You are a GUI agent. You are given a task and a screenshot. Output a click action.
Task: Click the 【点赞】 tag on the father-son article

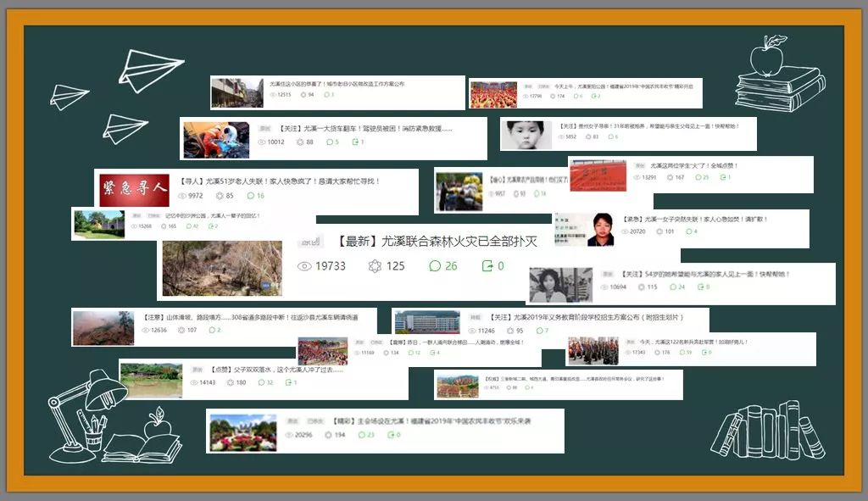[x=220, y=370]
